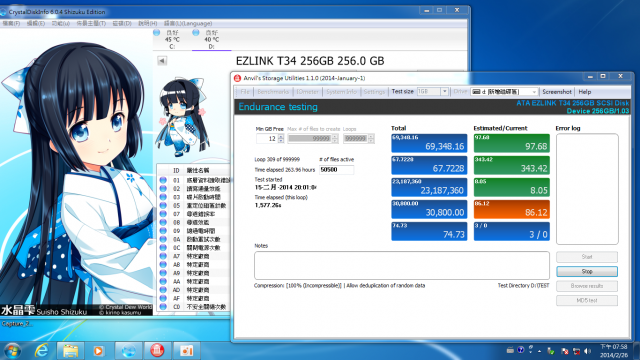Open CrystalDiskInfo 檔案(F) menu
640x360 pixels.
11,23
